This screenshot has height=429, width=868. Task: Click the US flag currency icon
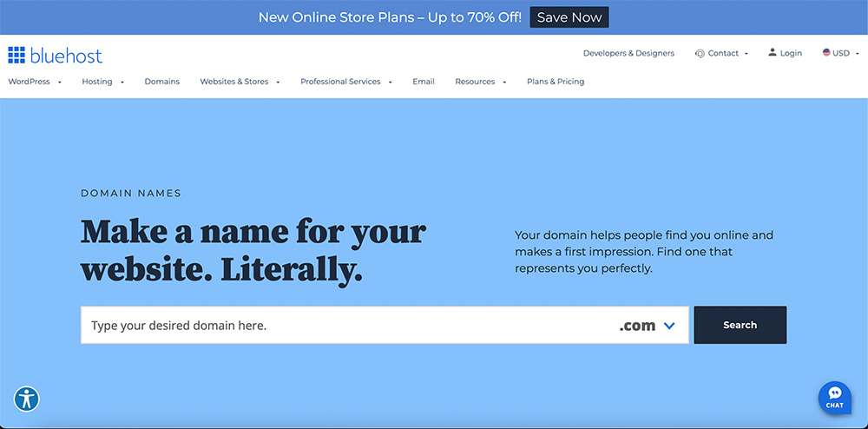pos(826,53)
